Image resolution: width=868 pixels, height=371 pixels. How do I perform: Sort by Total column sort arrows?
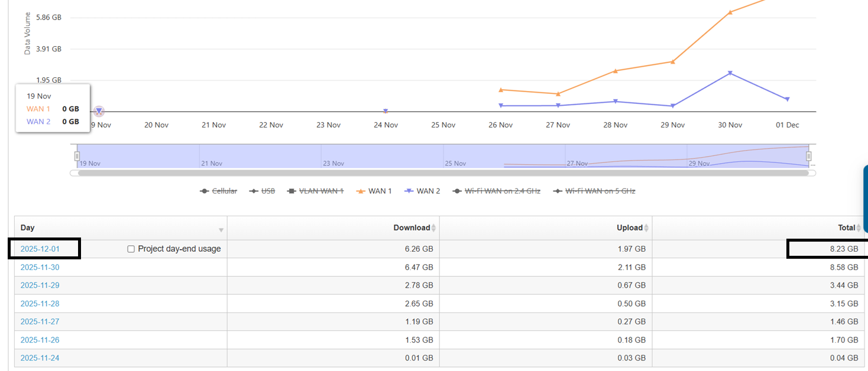click(859, 228)
